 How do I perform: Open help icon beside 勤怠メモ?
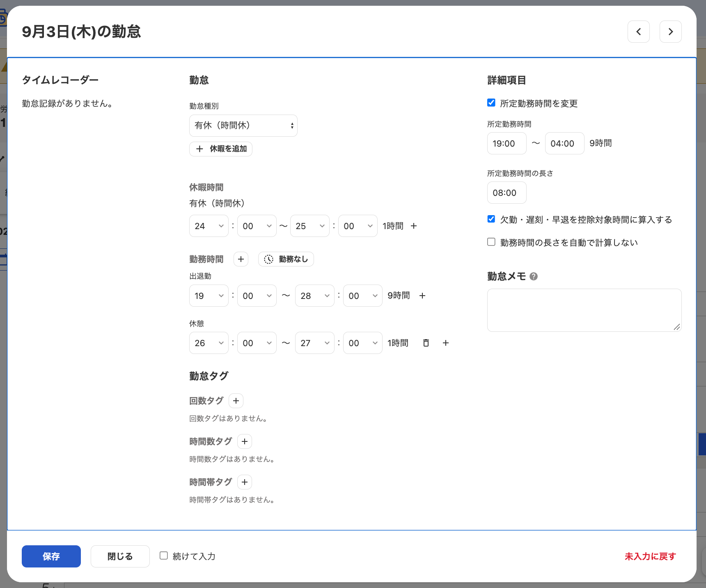(x=534, y=276)
